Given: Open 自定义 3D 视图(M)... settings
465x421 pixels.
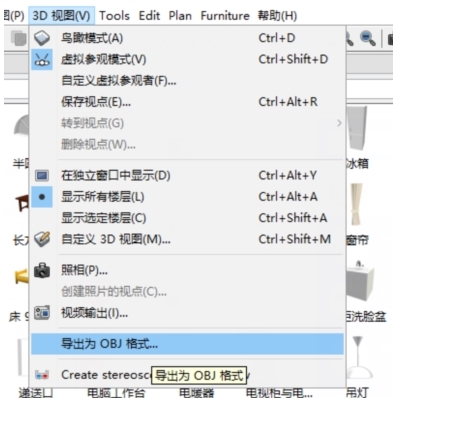Looking at the screenshot, I should point(187,239).
